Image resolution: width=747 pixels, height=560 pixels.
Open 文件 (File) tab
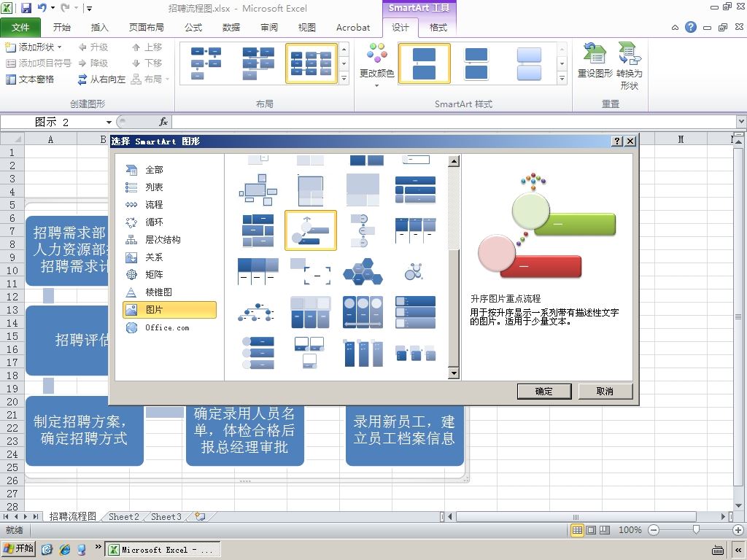point(20,28)
